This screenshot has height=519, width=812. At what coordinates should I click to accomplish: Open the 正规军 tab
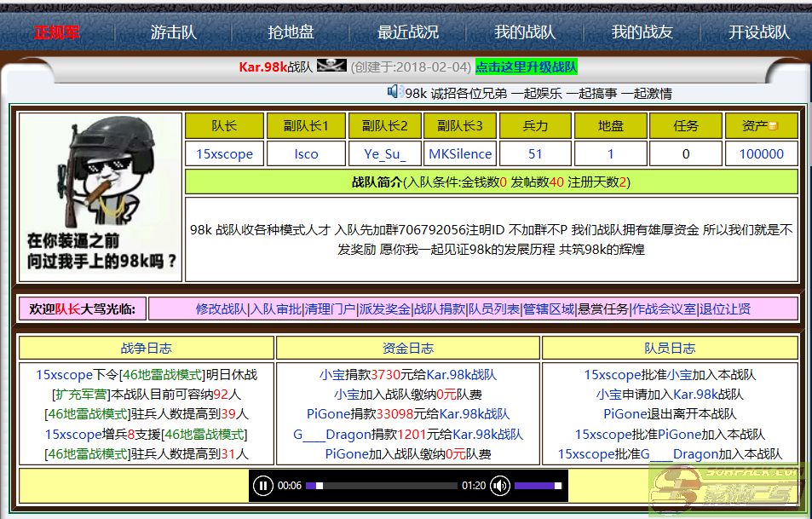57,32
